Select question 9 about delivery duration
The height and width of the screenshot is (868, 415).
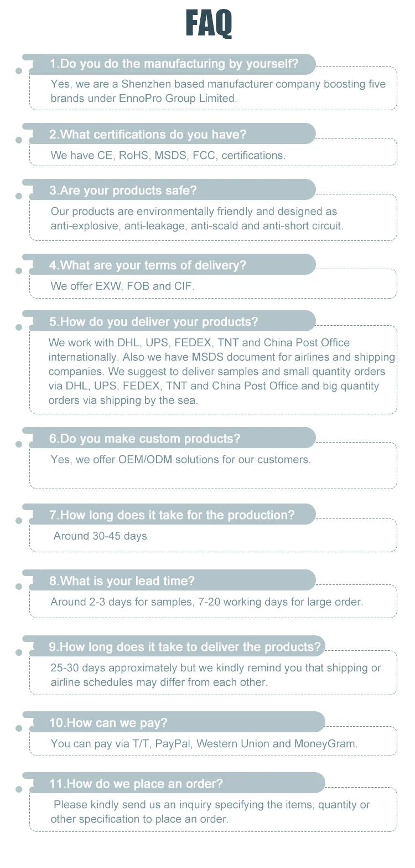pos(185,647)
